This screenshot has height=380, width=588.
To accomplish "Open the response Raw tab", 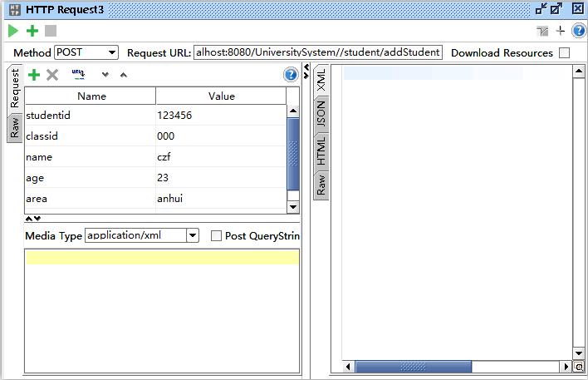I will coord(321,185).
